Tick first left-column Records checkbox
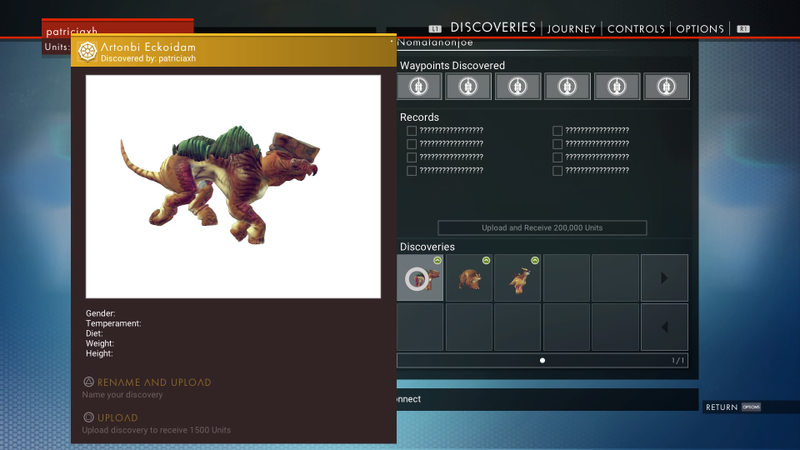This screenshot has height=450, width=800. coord(412,131)
